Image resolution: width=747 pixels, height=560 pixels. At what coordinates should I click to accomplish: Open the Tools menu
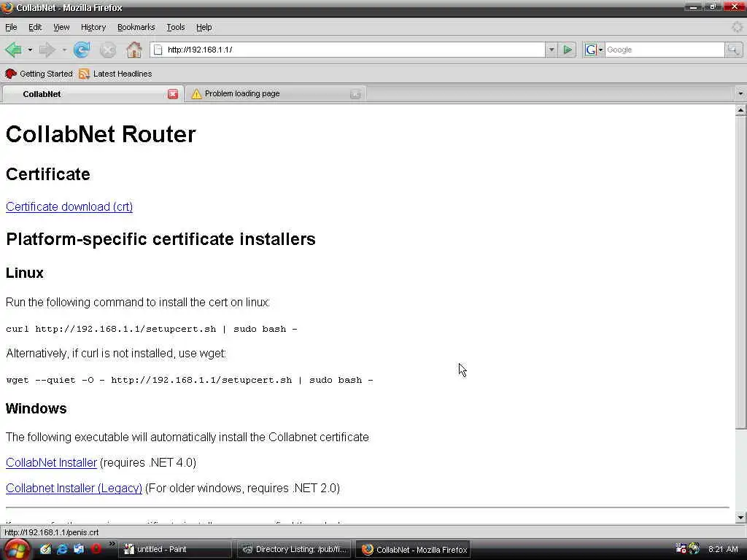tap(176, 27)
